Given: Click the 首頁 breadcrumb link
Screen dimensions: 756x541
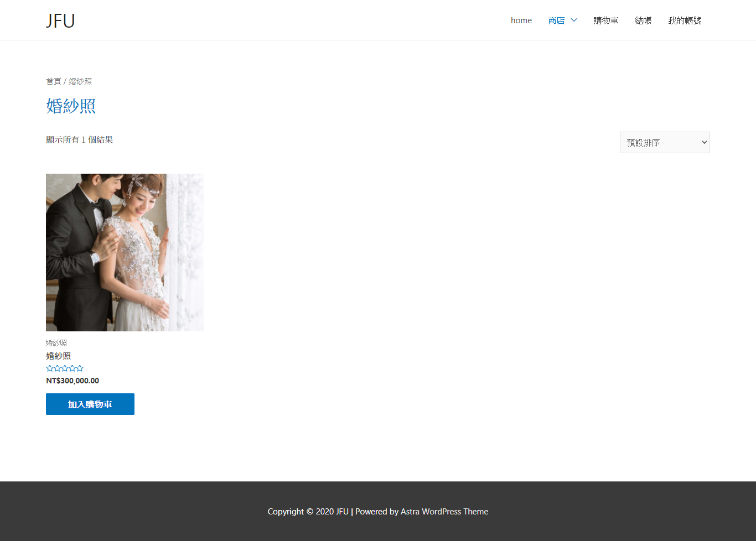Looking at the screenshot, I should coord(53,81).
